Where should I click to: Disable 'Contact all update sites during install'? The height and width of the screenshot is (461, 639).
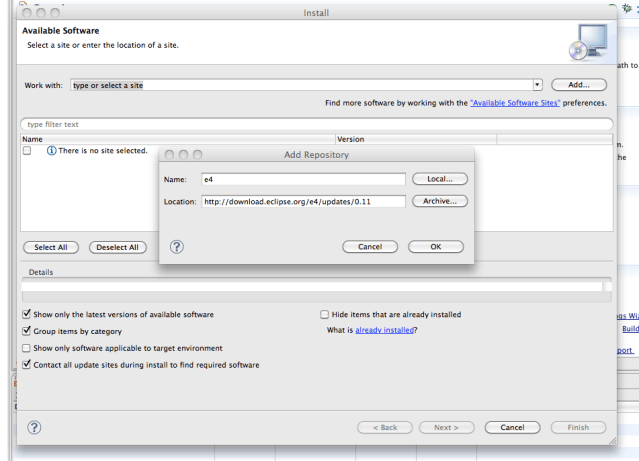[x=26, y=365]
